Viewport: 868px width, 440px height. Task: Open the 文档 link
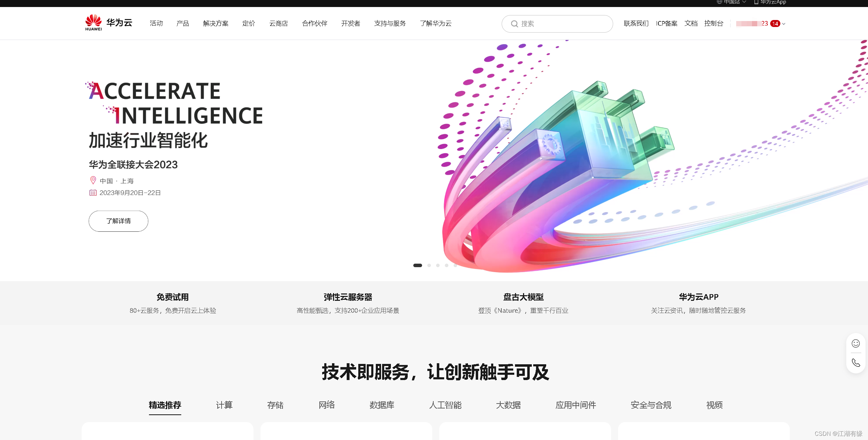(x=691, y=23)
